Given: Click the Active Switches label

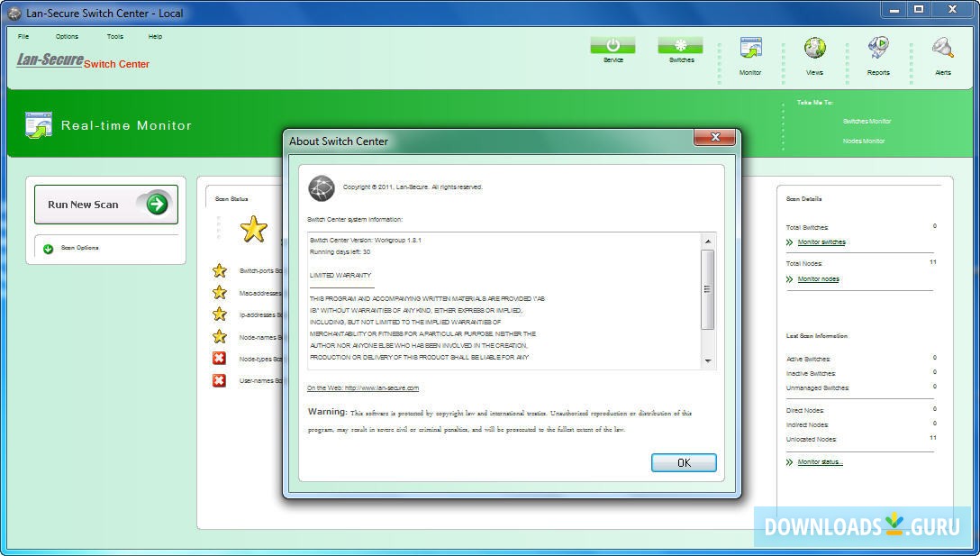Looking at the screenshot, I should coord(808,360).
